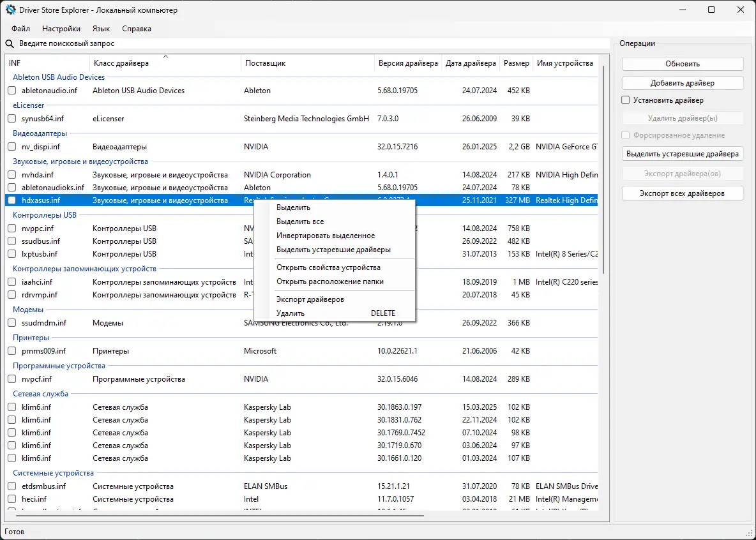Click the Driver Store Explorer app icon
This screenshot has width=756, height=540.
pos(10,10)
